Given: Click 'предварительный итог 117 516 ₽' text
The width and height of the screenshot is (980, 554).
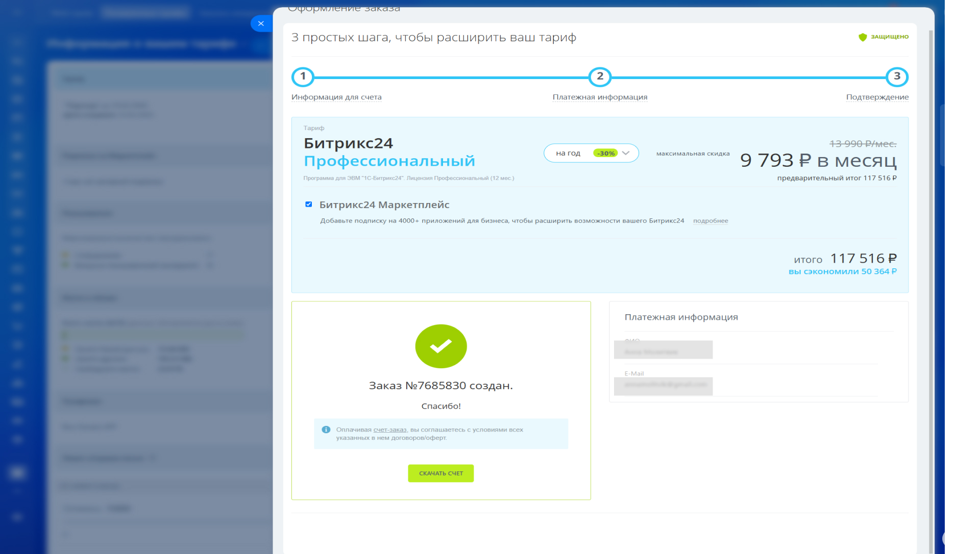Looking at the screenshot, I should [837, 178].
